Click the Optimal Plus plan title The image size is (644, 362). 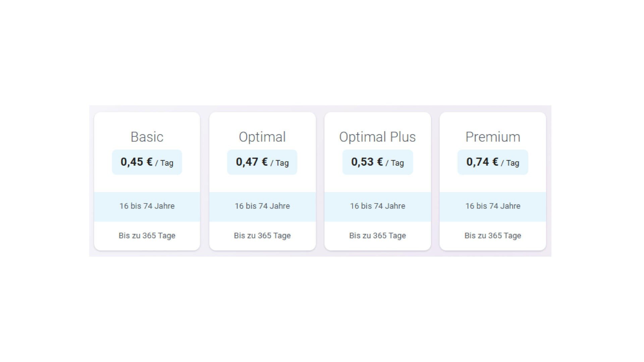[x=377, y=137]
